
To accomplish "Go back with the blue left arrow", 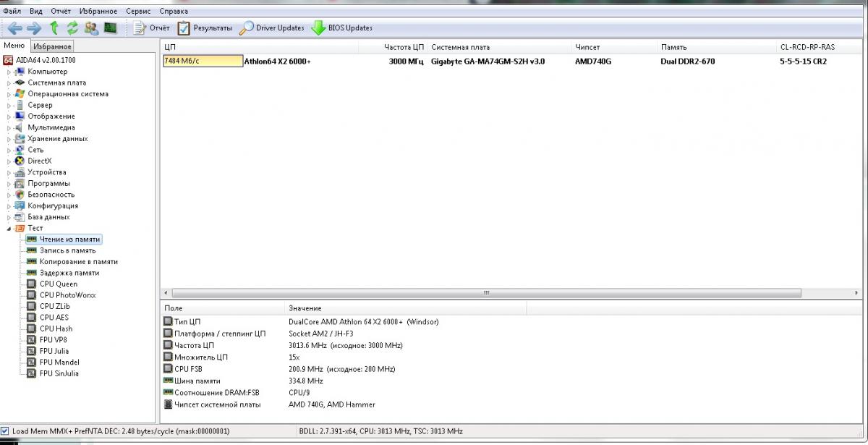I will pos(14,28).
